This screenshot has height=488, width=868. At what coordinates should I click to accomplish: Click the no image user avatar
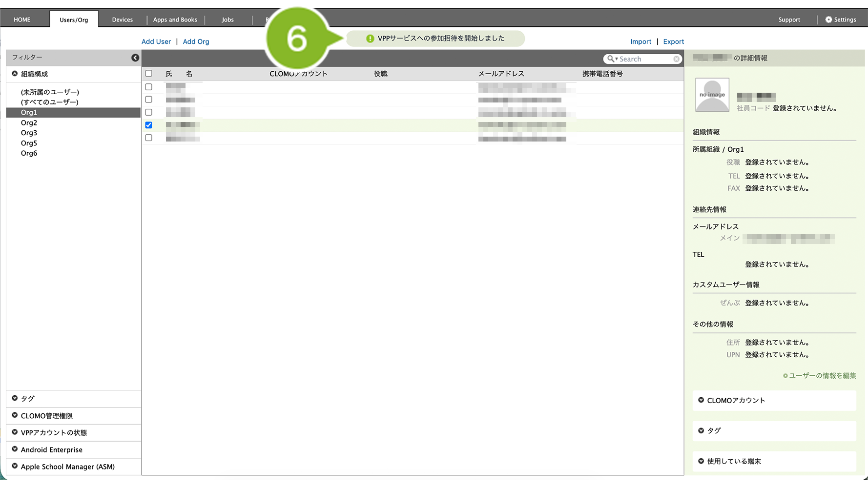pyautogui.click(x=712, y=95)
